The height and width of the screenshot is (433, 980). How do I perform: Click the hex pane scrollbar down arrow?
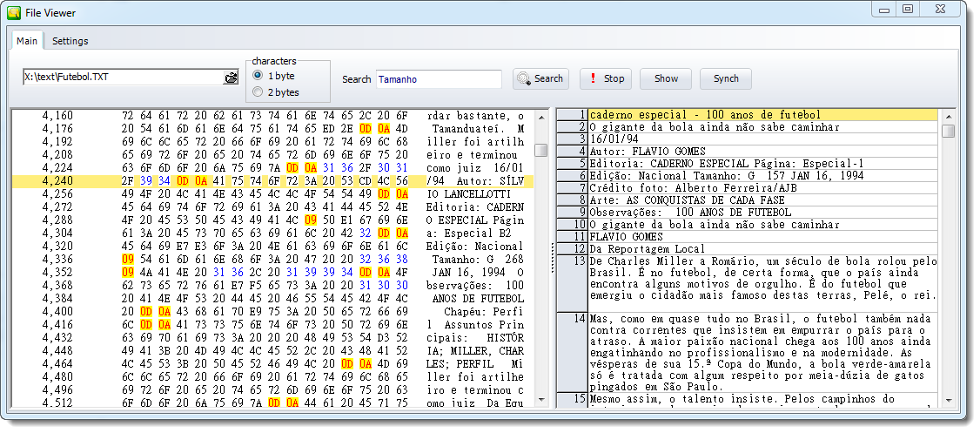click(541, 400)
